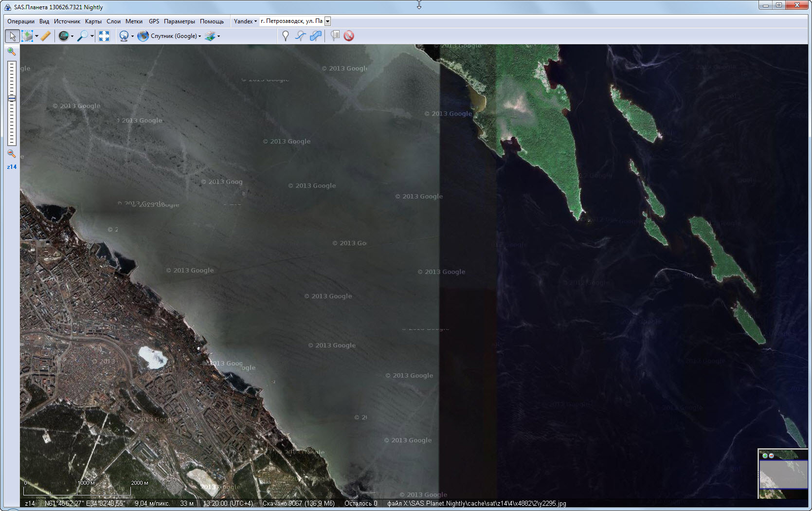Click the ruler distance measurement tool
The height and width of the screenshot is (511, 812).
click(46, 36)
